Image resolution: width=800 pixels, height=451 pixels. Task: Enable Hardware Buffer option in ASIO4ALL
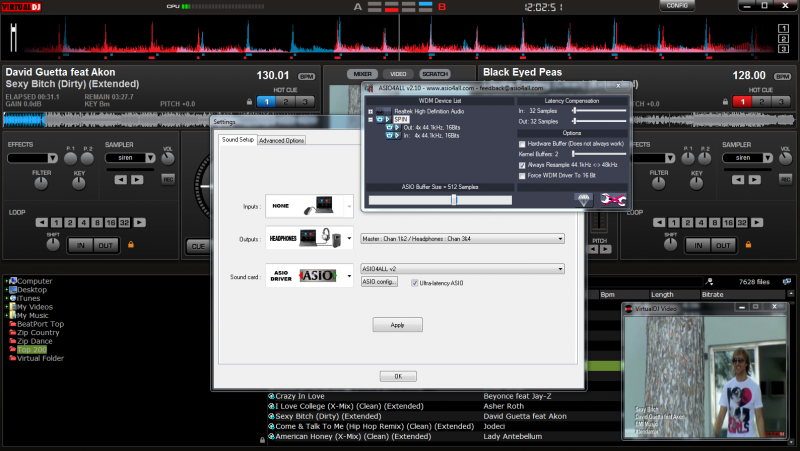click(x=522, y=144)
